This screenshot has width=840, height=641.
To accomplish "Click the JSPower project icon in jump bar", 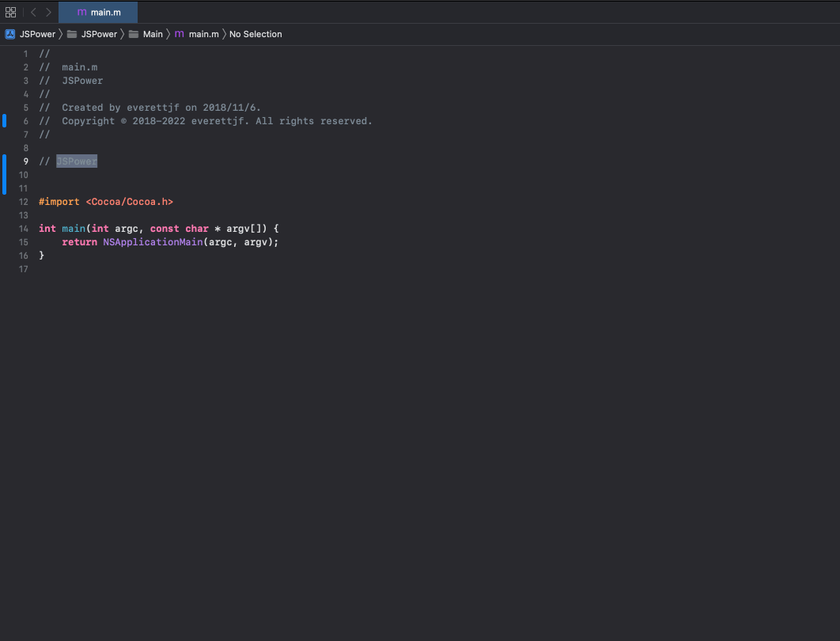I will [x=9, y=34].
